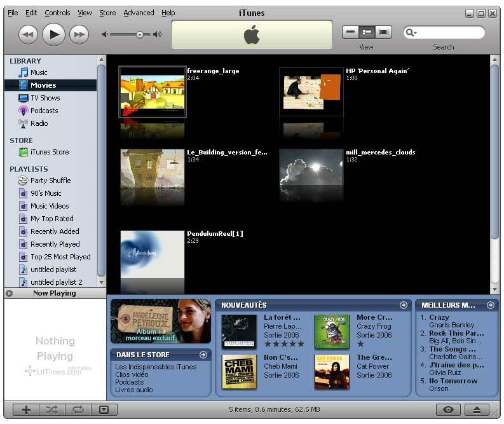Screen dimensions: 504x424
Task: Expand the Nouveautés section arrow
Action: pyautogui.click(x=403, y=305)
